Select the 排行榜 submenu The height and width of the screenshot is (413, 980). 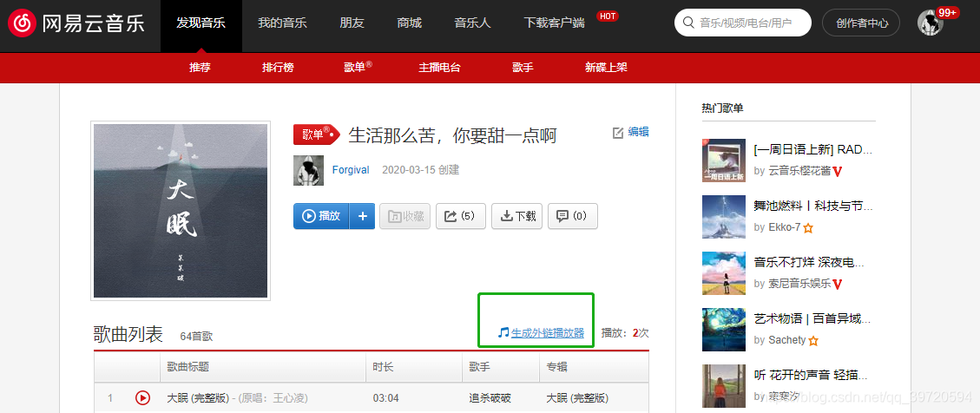pos(278,68)
